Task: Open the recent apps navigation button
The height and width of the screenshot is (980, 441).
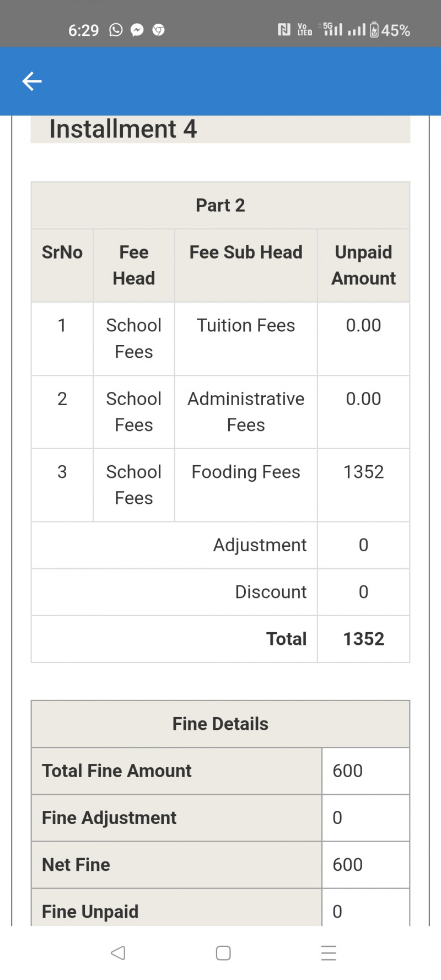Action: click(x=329, y=952)
